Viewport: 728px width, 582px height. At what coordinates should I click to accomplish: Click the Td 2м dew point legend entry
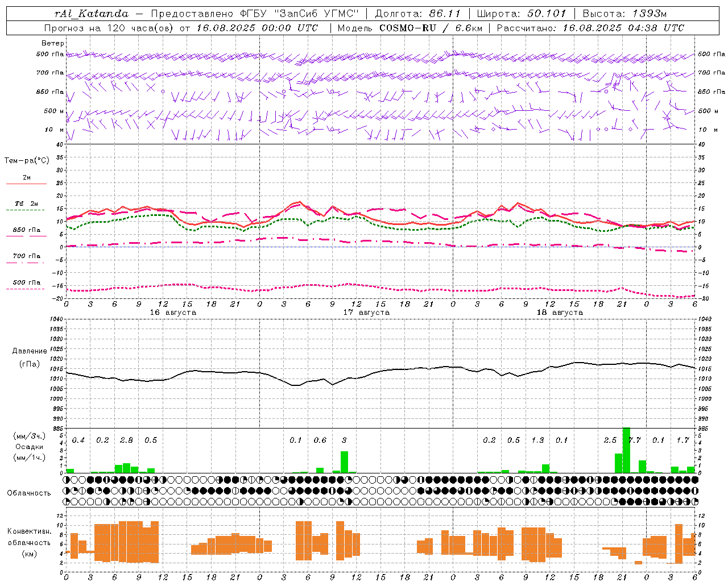pyautogui.click(x=26, y=203)
